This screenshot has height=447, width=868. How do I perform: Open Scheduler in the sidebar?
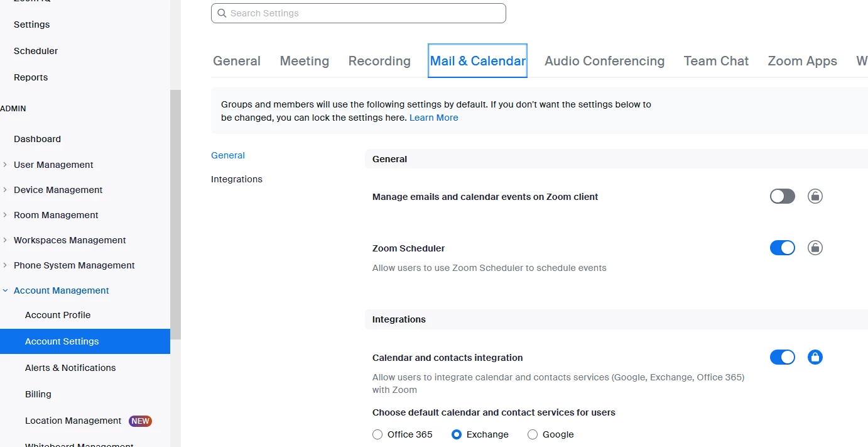[36, 51]
